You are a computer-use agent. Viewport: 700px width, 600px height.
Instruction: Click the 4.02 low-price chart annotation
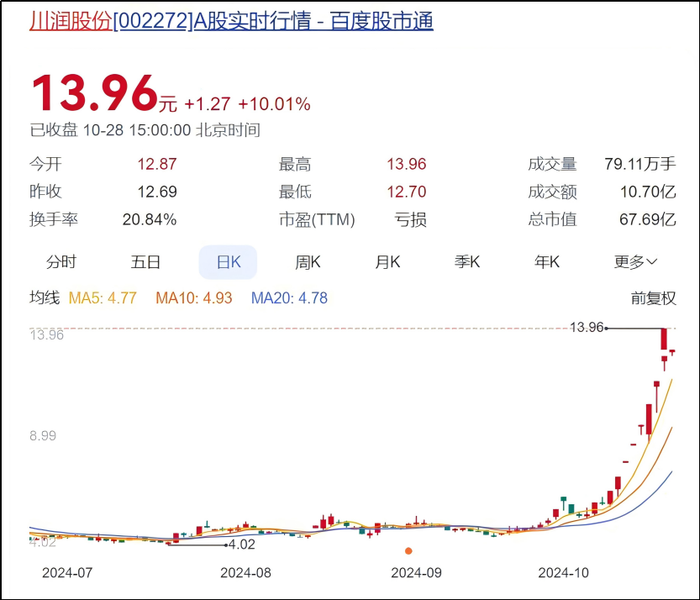[241, 545]
